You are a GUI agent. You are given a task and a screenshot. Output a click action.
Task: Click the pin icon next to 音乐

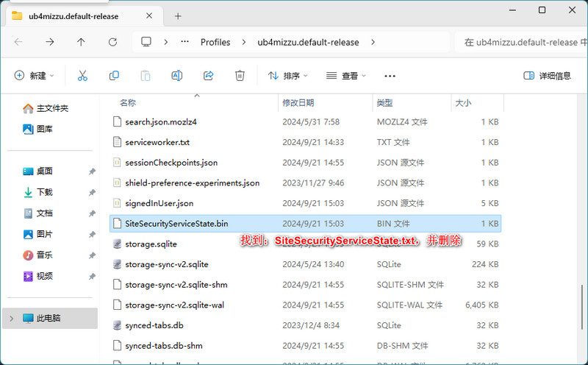[92, 256]
